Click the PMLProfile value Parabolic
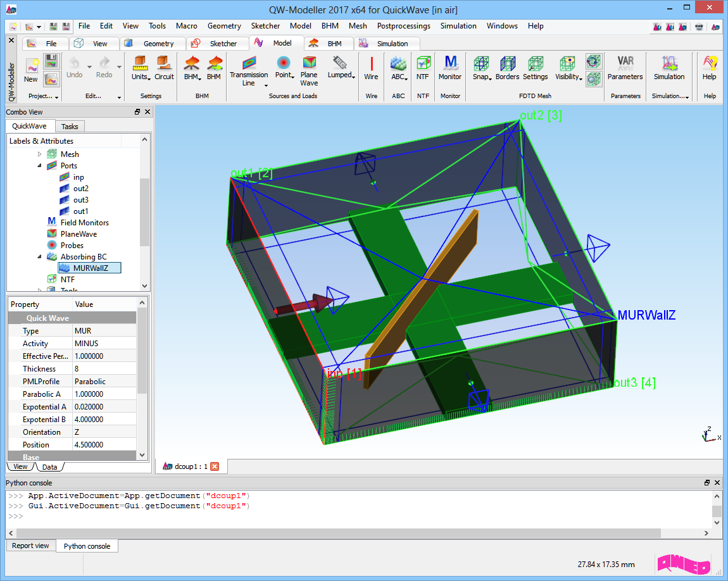The image size is (728, 581). coord(104,382)
